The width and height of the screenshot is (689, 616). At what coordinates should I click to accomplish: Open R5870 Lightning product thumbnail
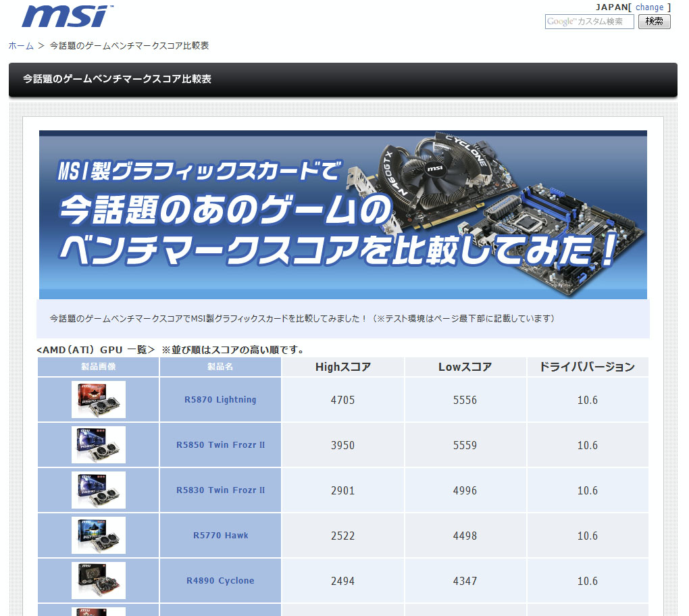point(99,399)
